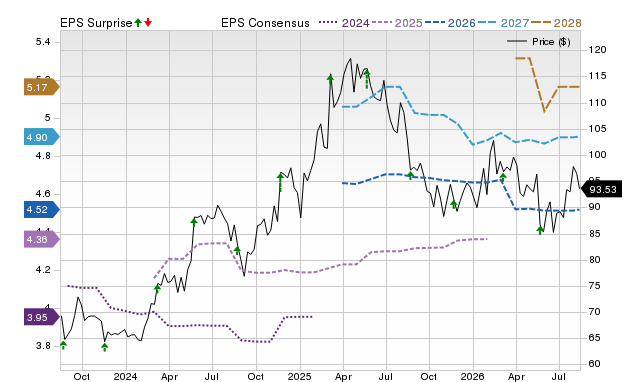The height and width of the screenshot is (382, 640).
Task: Click the red down arrow in the EPS Surprise legend
Action: [148, 22]
